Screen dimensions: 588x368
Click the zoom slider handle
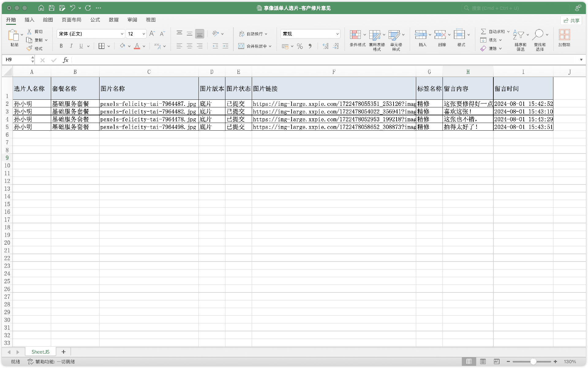click(533, 362)
